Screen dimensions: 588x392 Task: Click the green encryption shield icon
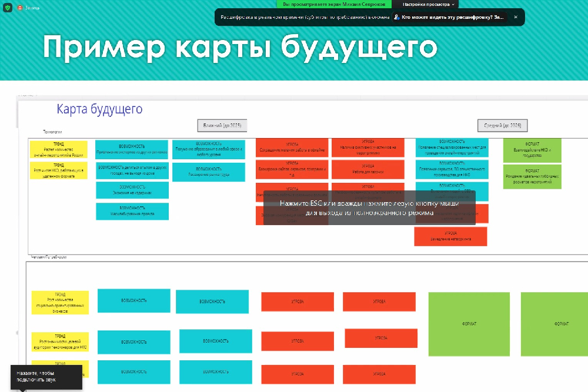[x=8, y=8]
